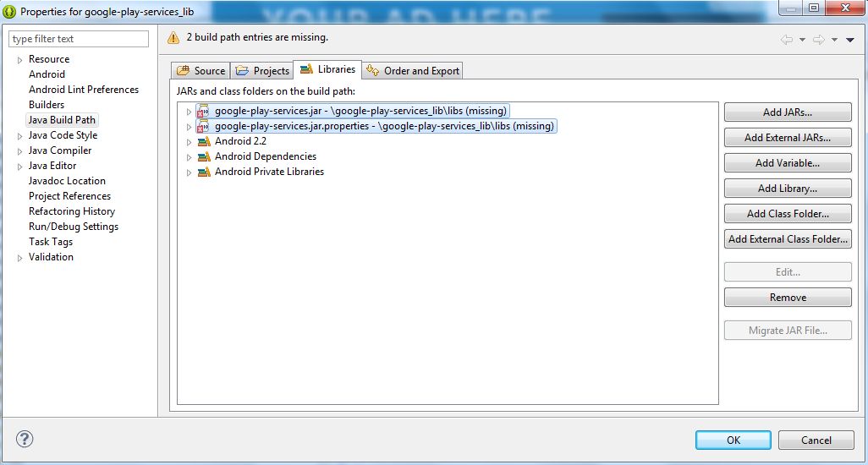Go forward with the right arrow icon

click(819, 39)
